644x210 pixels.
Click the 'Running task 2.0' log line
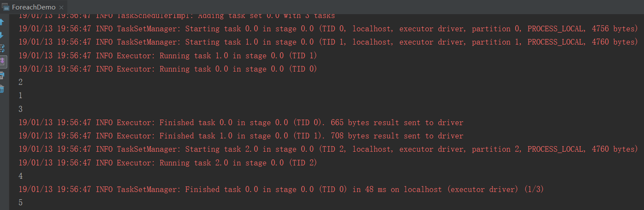pos(168,163)
